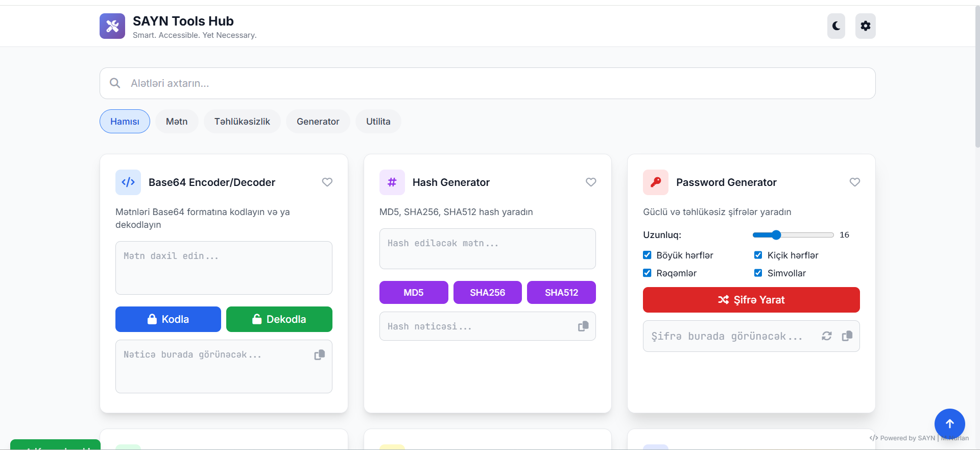Regenerate the password with refresh icon

(x=826, y=336)
